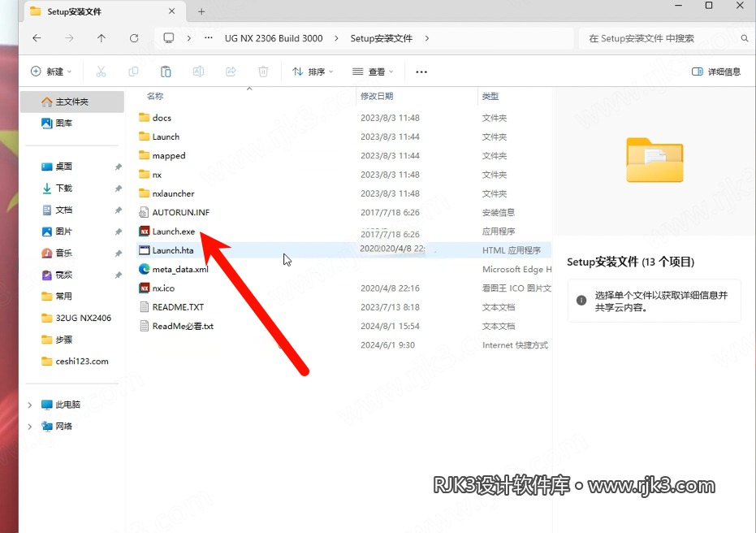756x533 pixels.
Task: Sort by 修改日期 column header
Action: (377, 96)
